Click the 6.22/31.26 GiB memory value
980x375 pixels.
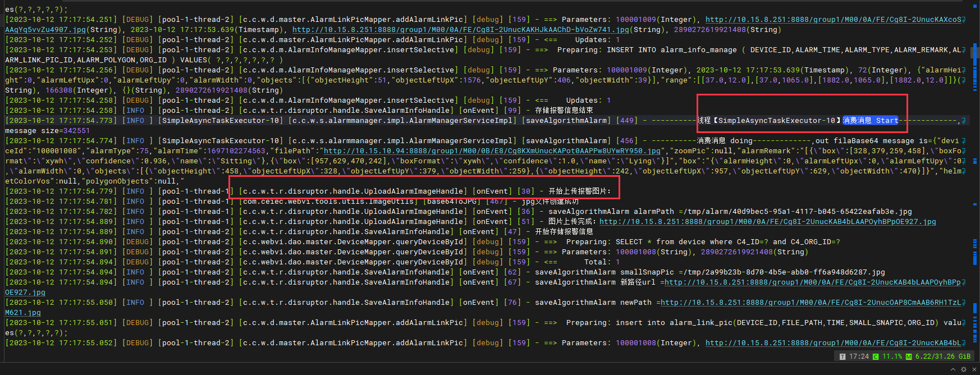point(943,356)
